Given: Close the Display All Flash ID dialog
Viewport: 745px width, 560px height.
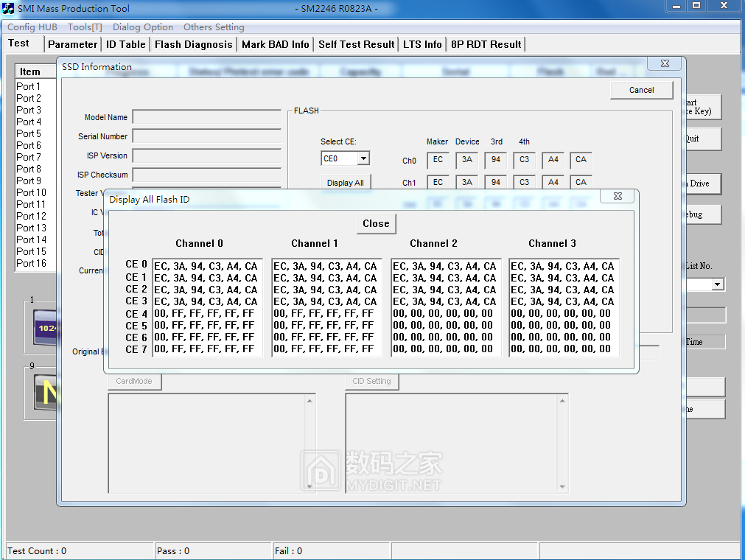Looking at the screenshot, I should click(x=617, y=197).
